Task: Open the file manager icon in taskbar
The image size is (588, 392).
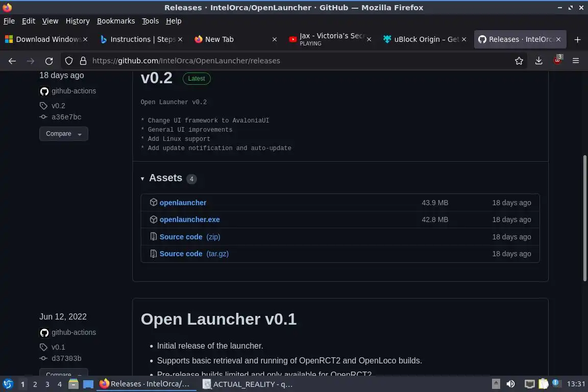Action: [73, 384]
